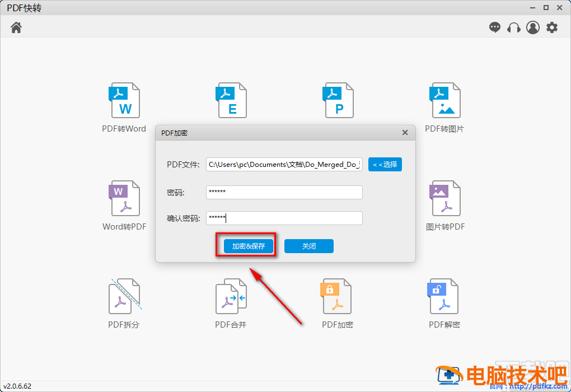Focus the 确认密码 field
The width and height of the screenshot is (571, 392).
(284, 218)
